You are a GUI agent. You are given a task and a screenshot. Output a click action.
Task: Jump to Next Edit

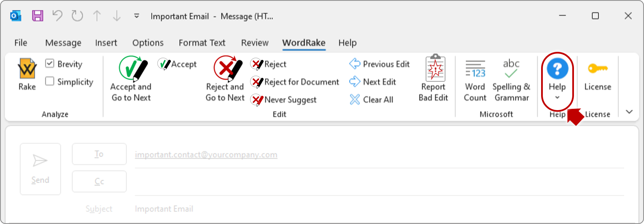point(373,82)
